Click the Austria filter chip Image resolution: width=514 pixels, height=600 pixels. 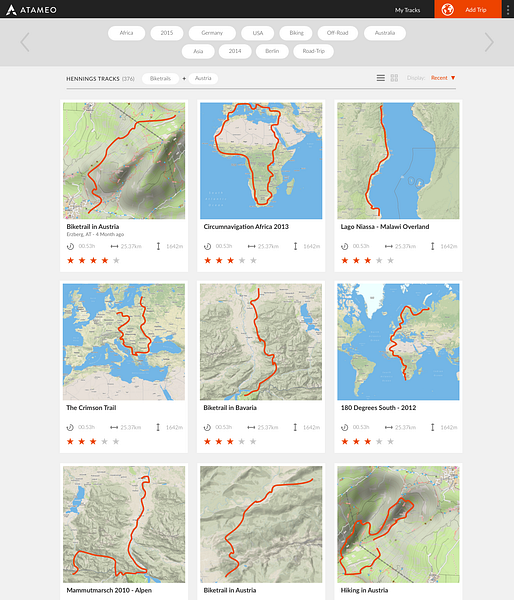[x=203, y=78]
